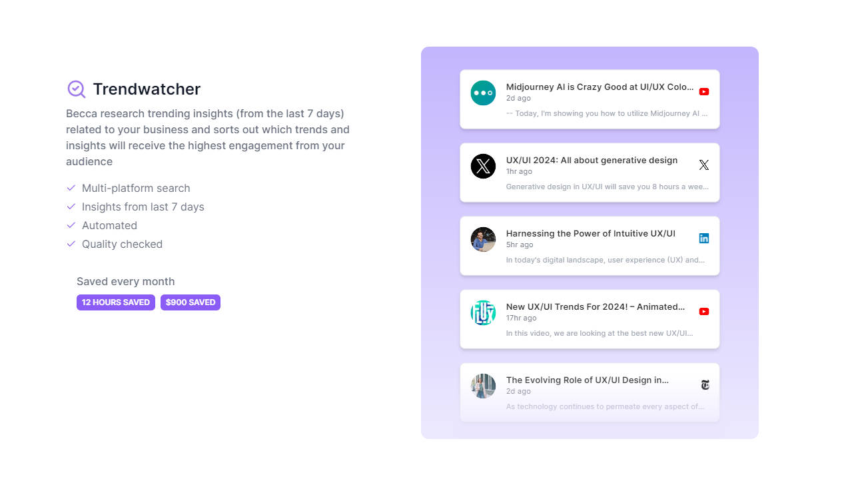
Task: Click the avatar on Evolving Role card
Action: [483, 386]
